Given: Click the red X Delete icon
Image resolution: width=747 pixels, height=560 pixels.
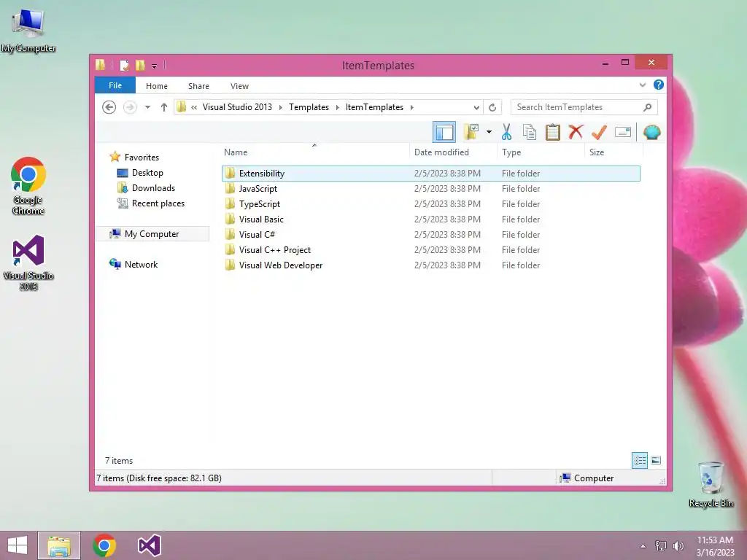Looking at the screenshot, I should (x=576, y=132).
